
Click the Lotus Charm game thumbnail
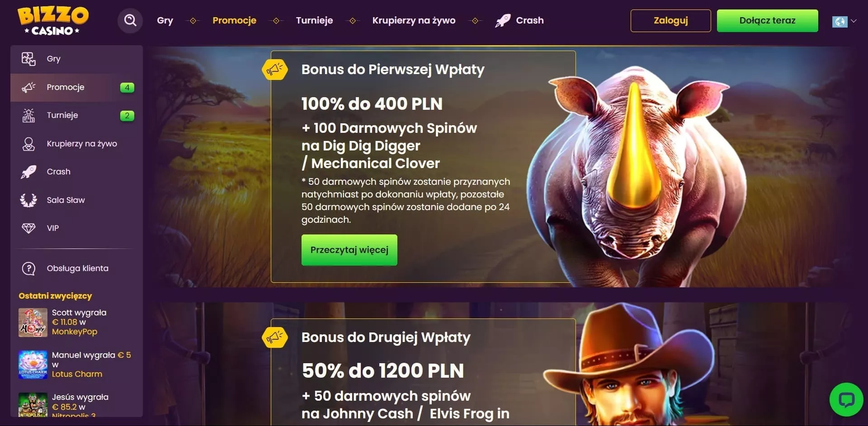pyautogui.click(x=33, y=365)
